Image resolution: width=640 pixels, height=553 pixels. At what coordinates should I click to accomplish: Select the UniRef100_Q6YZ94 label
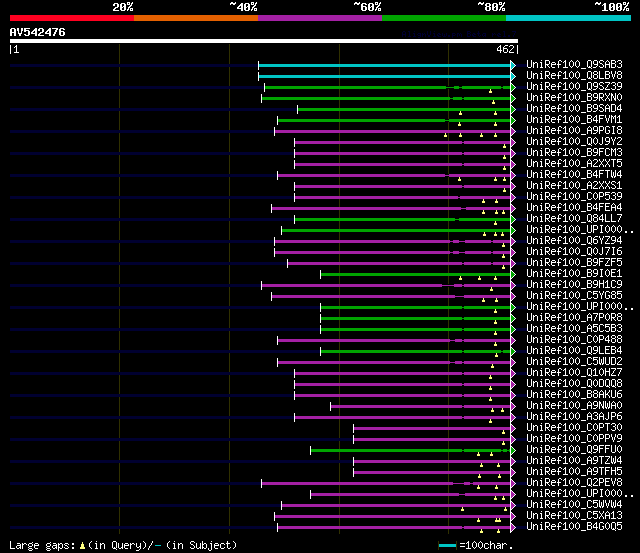[x=574, y=241]
